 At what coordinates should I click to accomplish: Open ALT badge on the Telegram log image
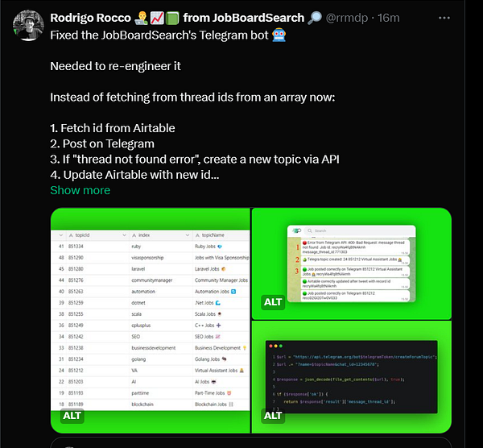tap(273, 302)
